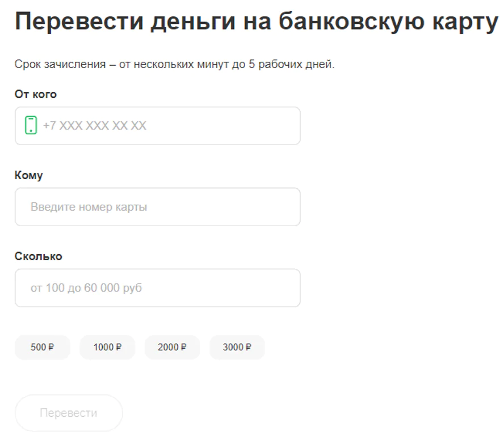The image size is (504, 436).
Task: Pick the 2000 ₽ amount chip
Action: point(172,348)
